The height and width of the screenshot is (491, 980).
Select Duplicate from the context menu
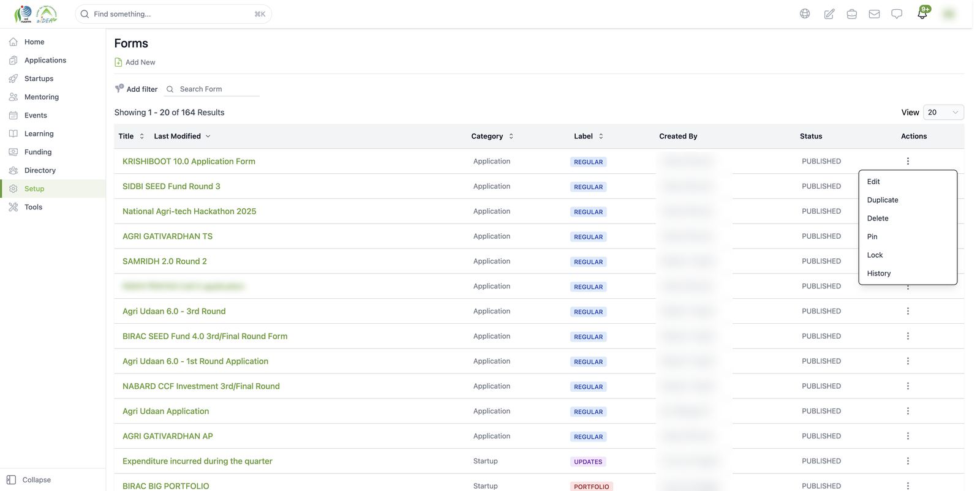click(883, 200)
